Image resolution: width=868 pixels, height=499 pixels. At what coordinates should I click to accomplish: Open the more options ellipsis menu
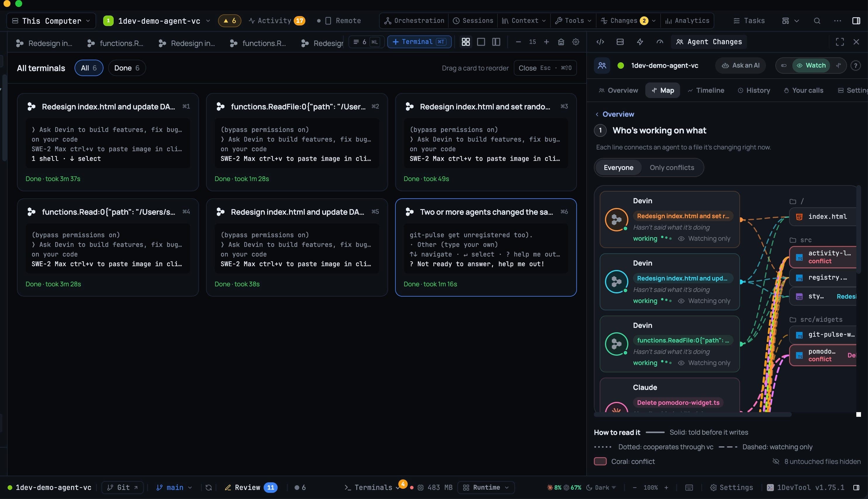pyautogui.click(x=837, y=21)
